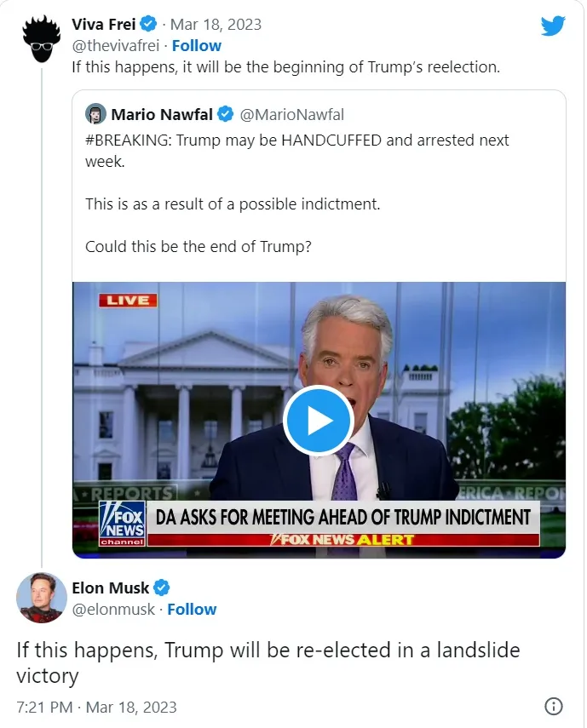
Task: Click Mario Nawfal's small avatar
Action: (96, 114)
